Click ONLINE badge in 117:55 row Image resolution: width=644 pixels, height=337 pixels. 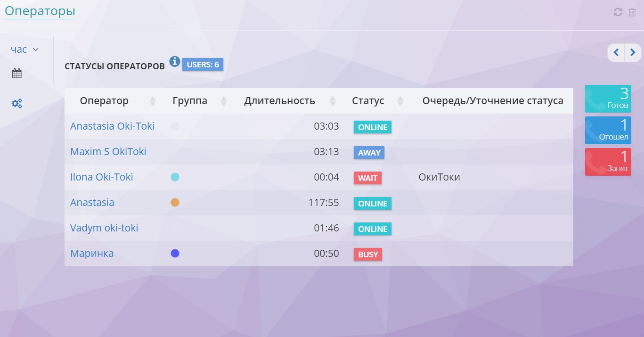coord(373,204)
